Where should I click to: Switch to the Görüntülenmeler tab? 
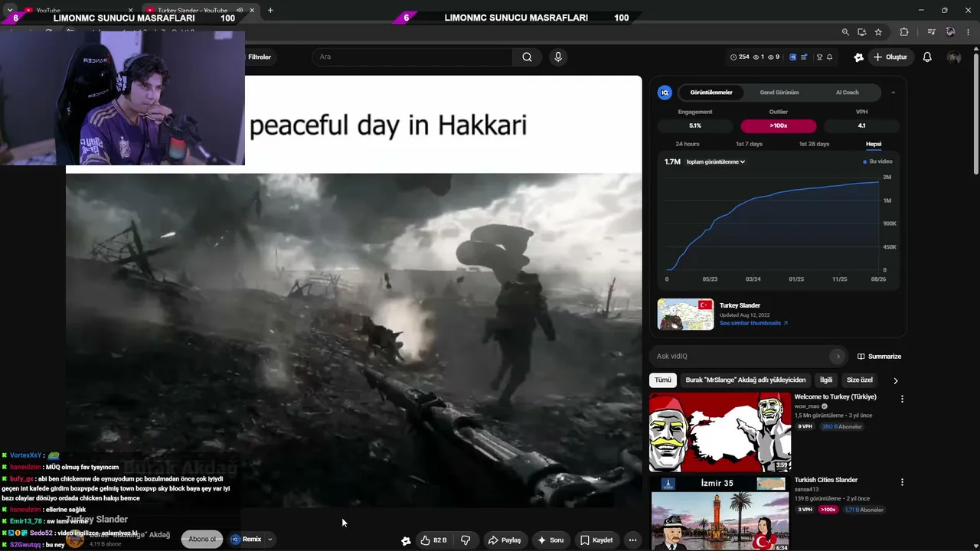711,93
